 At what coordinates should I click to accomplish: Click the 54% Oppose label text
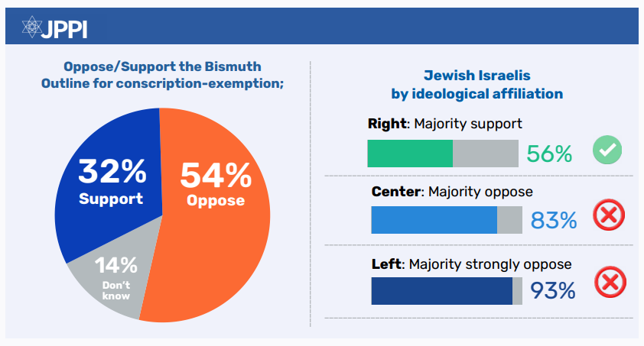[x=215, y=185]
